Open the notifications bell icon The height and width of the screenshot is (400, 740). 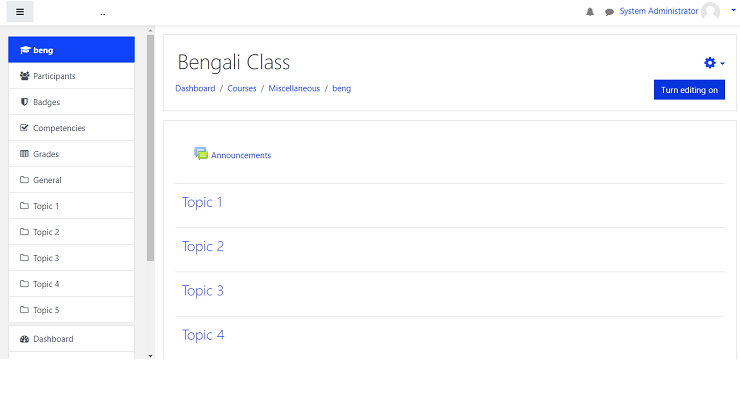(590, 12)
